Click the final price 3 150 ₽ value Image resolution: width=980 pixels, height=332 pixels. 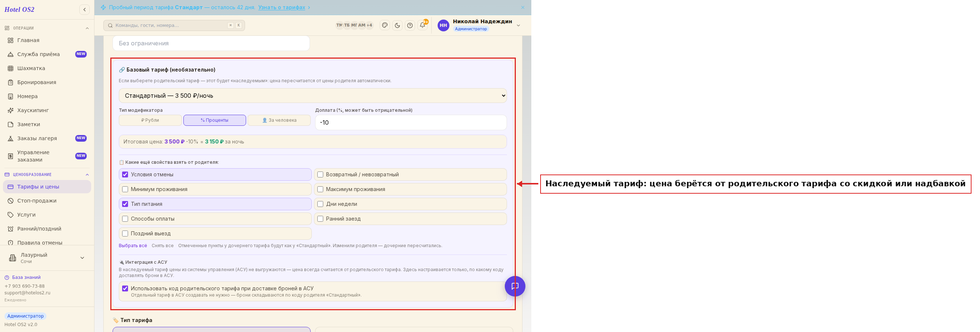coord(214,142)
